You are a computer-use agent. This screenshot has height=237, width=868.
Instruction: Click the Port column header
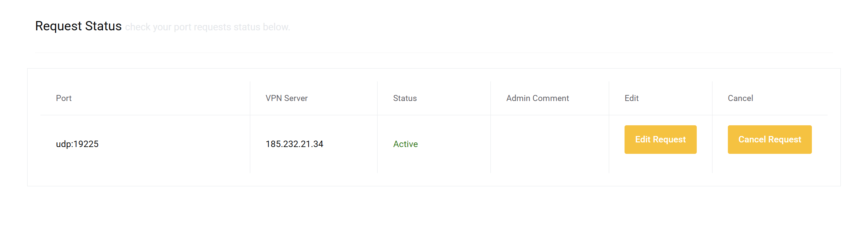64,98
